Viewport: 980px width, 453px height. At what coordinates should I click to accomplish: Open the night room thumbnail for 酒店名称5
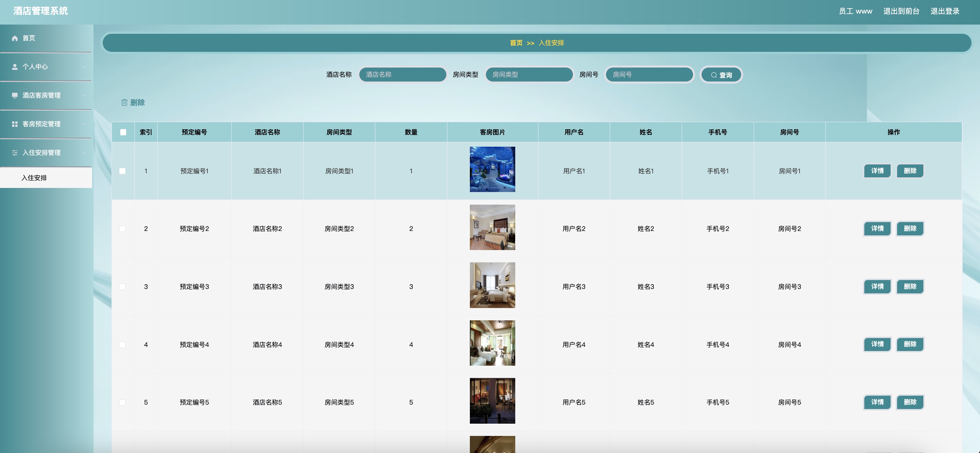point(492,401)
